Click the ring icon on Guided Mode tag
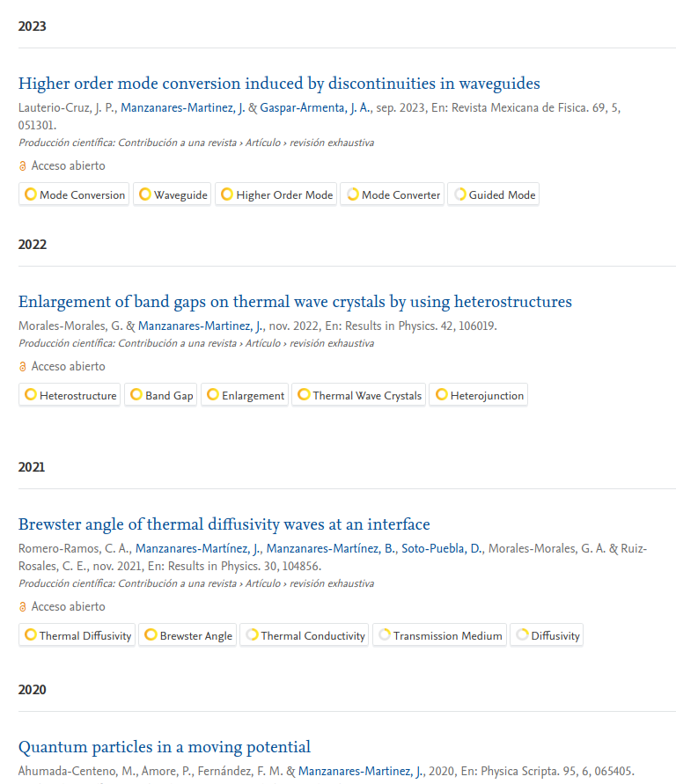 459,194
